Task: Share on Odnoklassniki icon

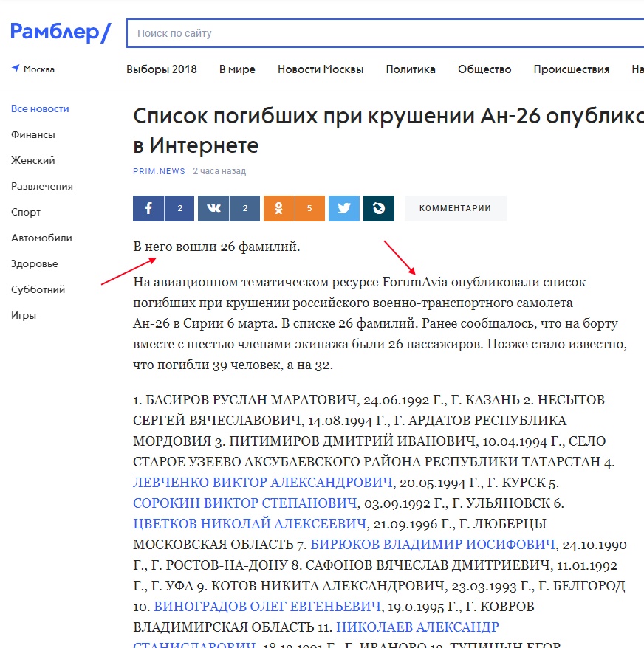Action: tap(278, 209)
